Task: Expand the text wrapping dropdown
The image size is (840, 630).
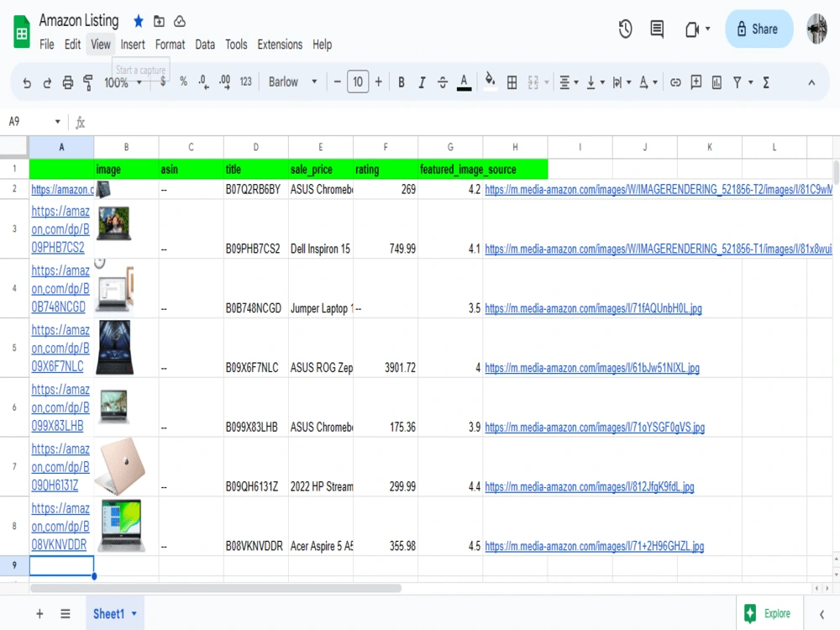Action: point(629,82)
